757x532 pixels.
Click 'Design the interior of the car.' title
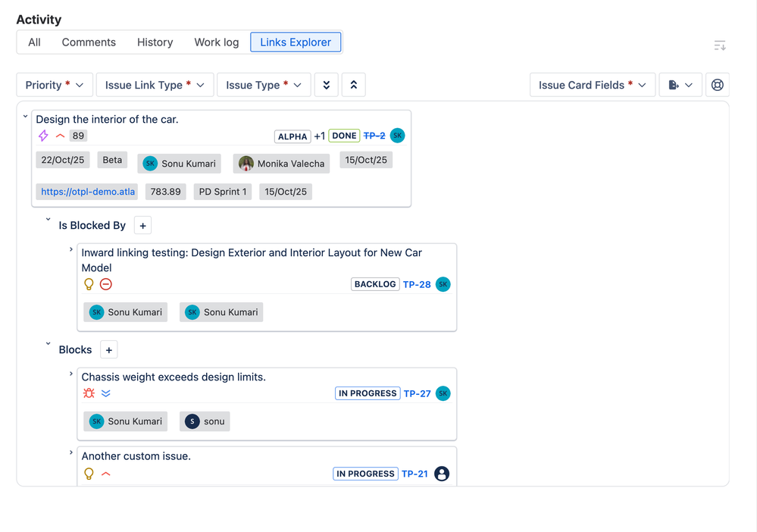click(107, 119)
